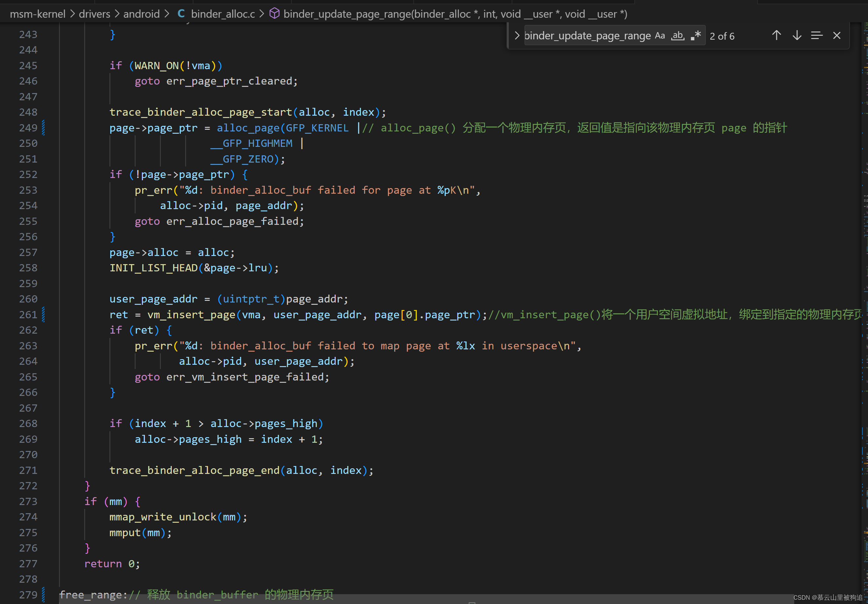Select the binder_alloc.c breadcrumb item
Screen dimensions: 868x604
[223, 14]
